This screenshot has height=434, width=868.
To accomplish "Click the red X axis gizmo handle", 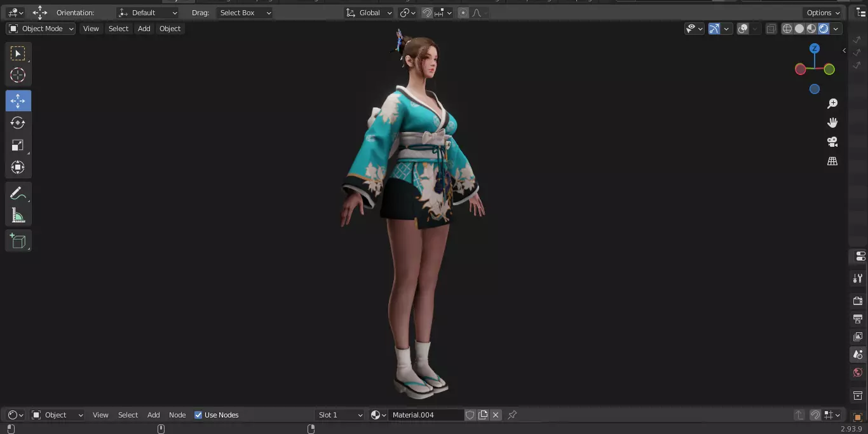I will tap(800, 69).
